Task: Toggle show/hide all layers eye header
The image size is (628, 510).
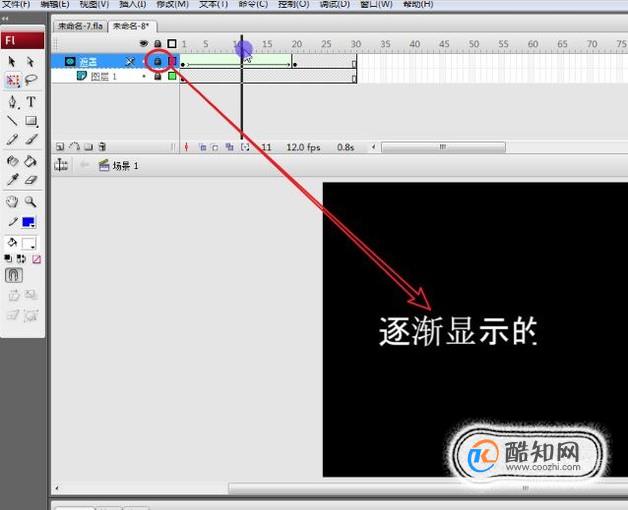Action: [x=143, y=43]
